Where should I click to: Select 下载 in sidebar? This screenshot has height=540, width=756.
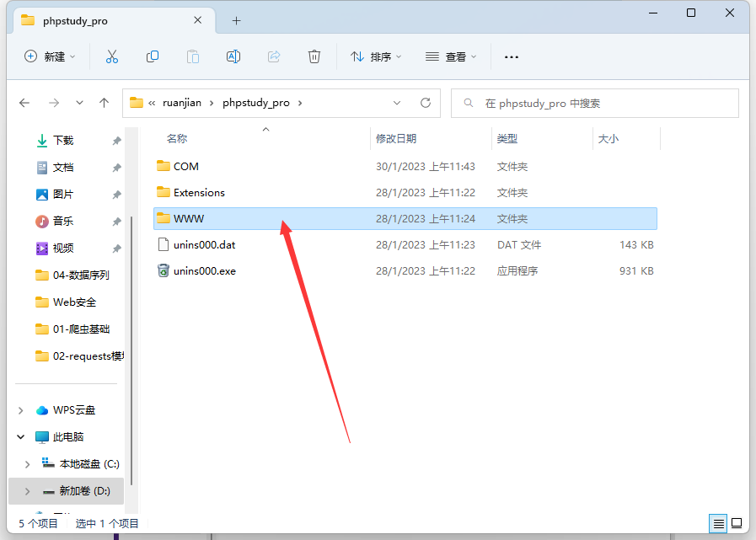coord(63,141)
